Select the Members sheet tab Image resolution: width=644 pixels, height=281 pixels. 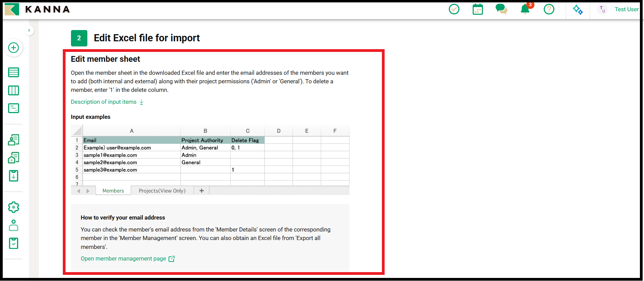(113, 191)
